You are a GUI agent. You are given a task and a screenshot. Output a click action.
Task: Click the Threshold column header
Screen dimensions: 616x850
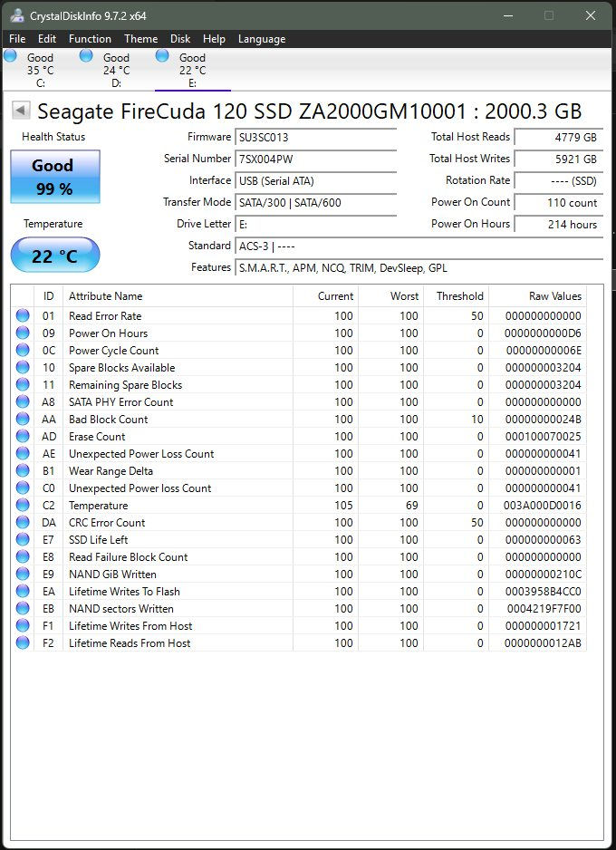point(456,296)
